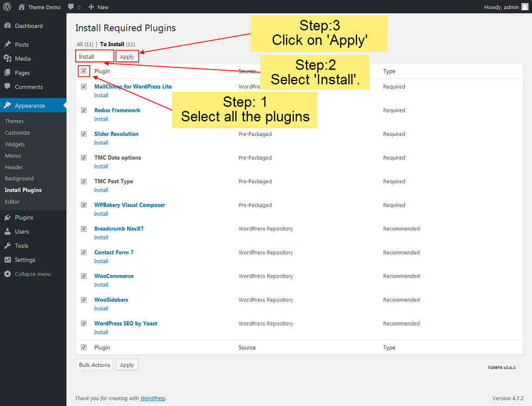Click the Posts pushpin icon in sidebar
532x406 pixels.
pos(8,45)
